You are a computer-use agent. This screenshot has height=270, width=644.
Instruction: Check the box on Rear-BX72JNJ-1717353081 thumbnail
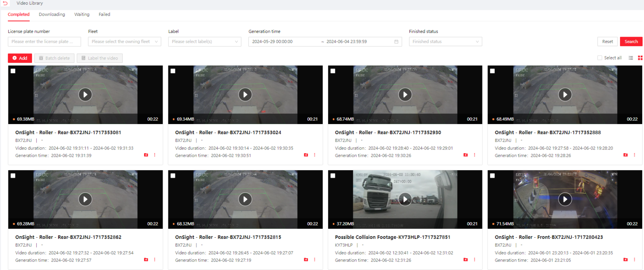13,71
